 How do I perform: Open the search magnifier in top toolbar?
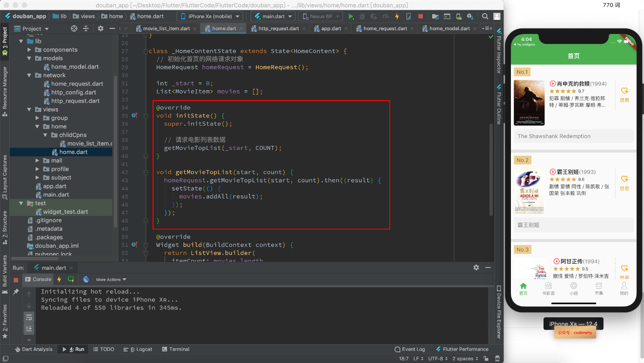click(485, 16)
